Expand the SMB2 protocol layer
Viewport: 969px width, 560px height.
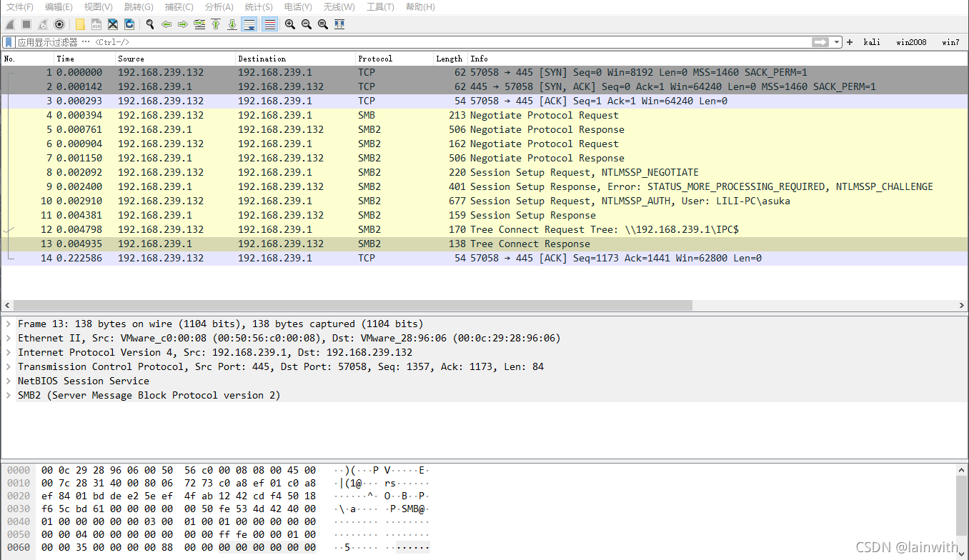pyautogui.click(x=8, y=395)
